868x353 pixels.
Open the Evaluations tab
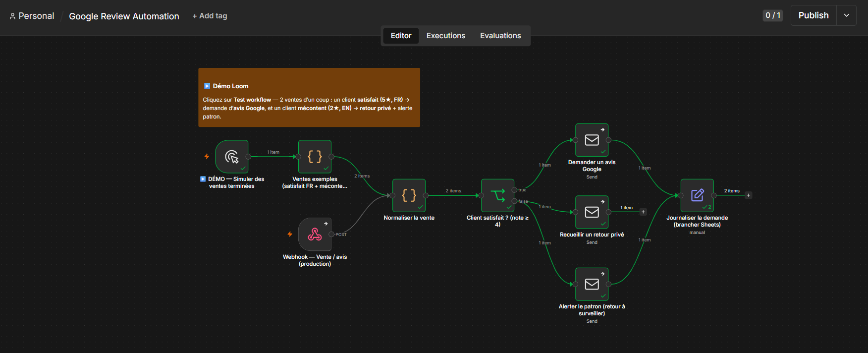pyautogui.click(x=500, y=36)
